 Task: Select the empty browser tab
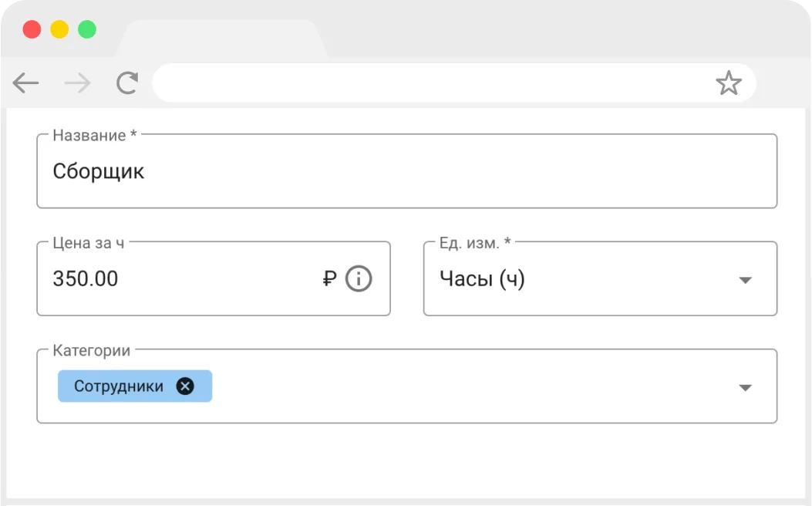223,39
